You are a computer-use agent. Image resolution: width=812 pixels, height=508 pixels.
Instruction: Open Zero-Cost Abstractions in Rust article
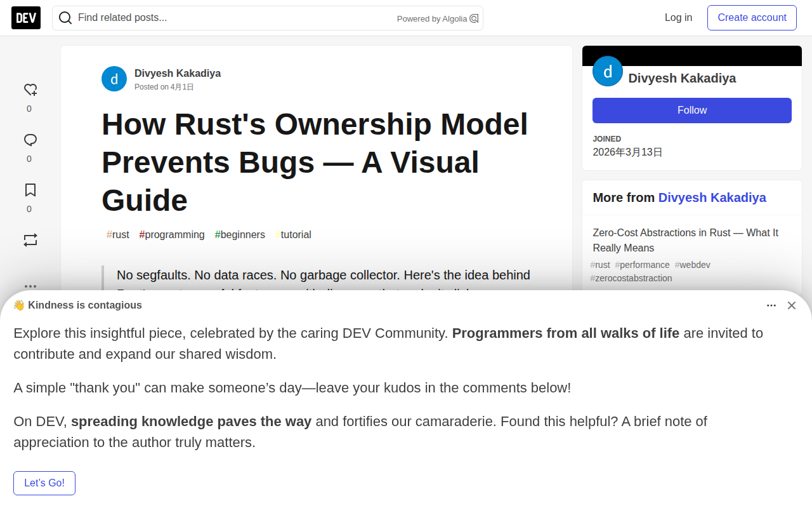tap(685, 240)
